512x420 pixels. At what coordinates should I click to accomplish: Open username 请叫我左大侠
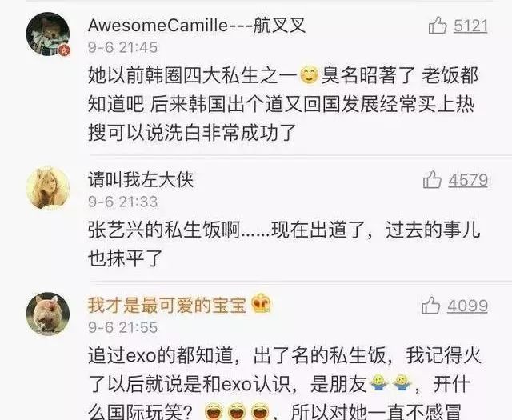click(x=141, y=179)
